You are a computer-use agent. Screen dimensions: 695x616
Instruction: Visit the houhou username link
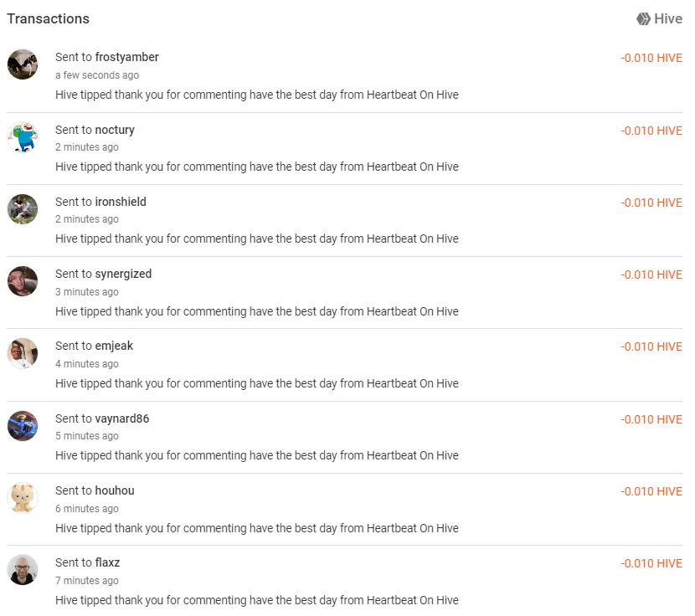point(115,490)
